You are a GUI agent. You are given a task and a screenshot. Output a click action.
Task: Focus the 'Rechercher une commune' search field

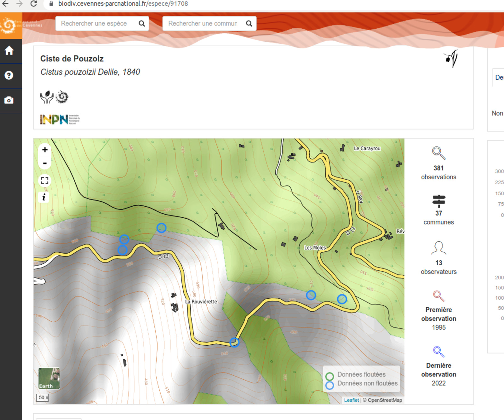tap(203, 24)
